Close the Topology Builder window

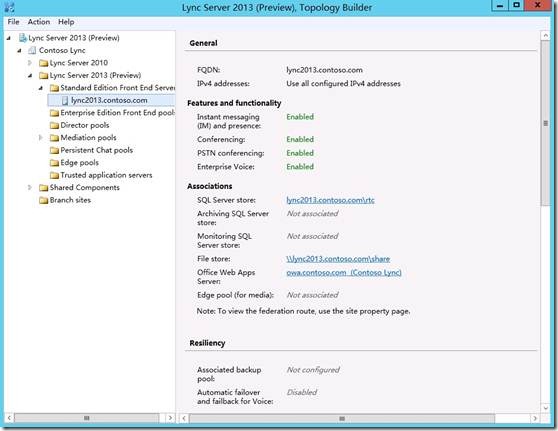point(538,5)
